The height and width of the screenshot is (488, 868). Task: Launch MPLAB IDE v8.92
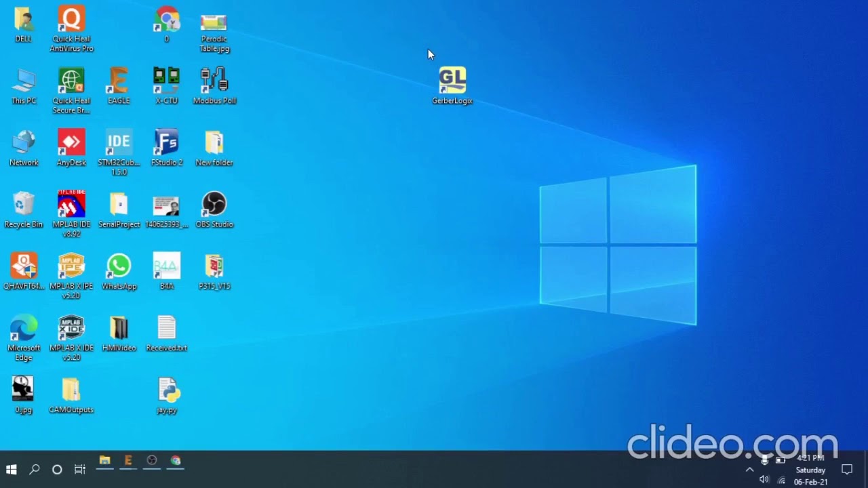coord(71,214)
